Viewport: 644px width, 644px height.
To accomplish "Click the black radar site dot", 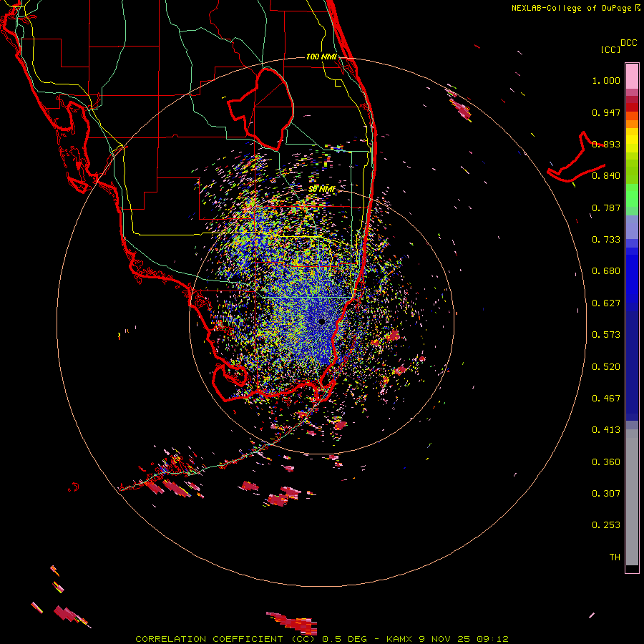I will coord(321,321).
